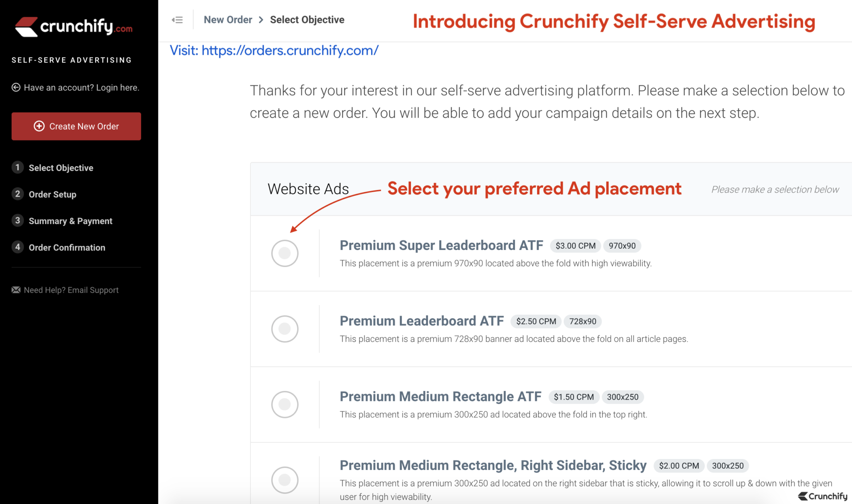Viewport: 852px width, 504px height.
Task: Expand the Order Confirmation step
Action: point(67,247)
